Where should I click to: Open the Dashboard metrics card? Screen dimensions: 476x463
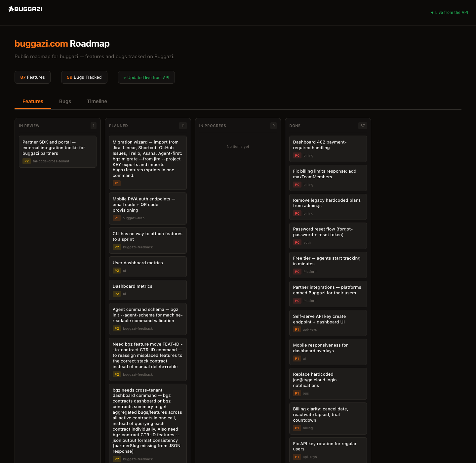click(148, 290)
